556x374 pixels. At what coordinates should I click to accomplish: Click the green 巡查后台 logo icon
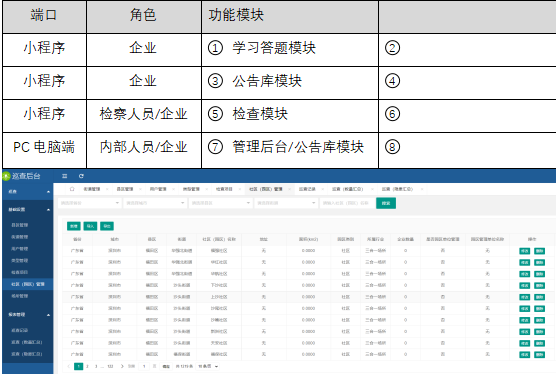[6, 176]
